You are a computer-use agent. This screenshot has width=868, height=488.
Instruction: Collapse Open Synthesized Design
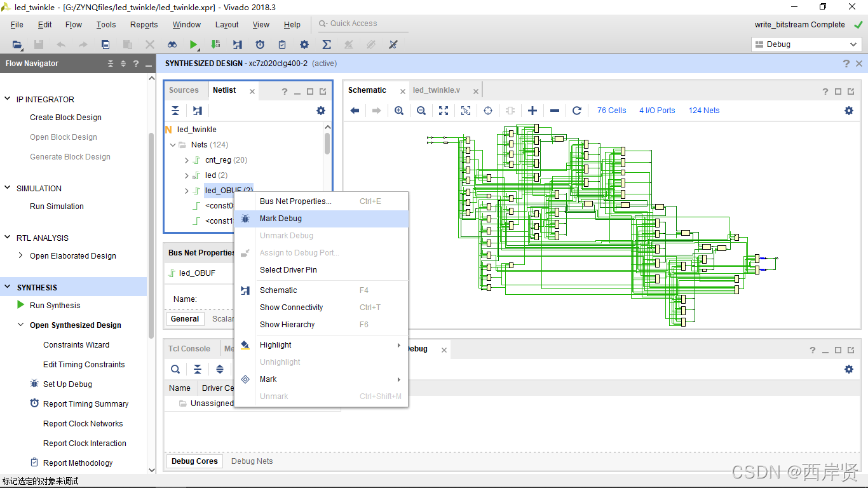(x=22, y=325)
